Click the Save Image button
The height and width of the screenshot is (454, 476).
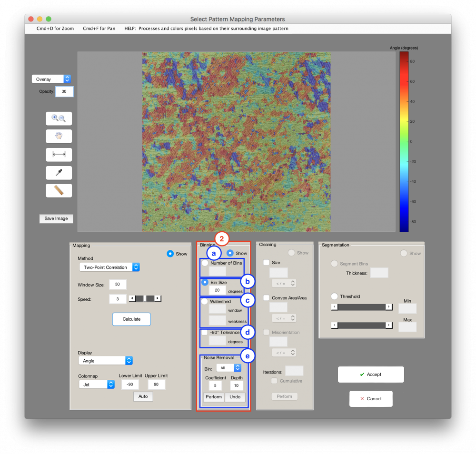[56, 218]
